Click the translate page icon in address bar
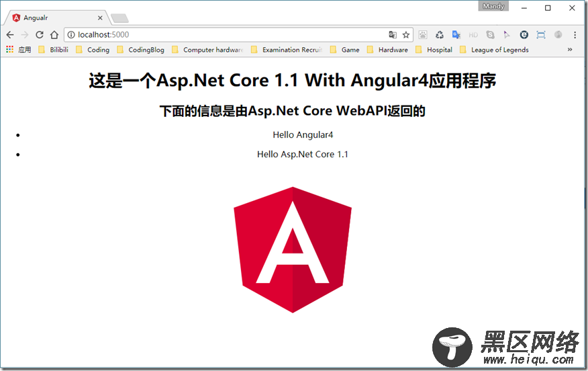The width and height of the screenshot is (588, 371). pyautogui.click(x=393, y=35)
